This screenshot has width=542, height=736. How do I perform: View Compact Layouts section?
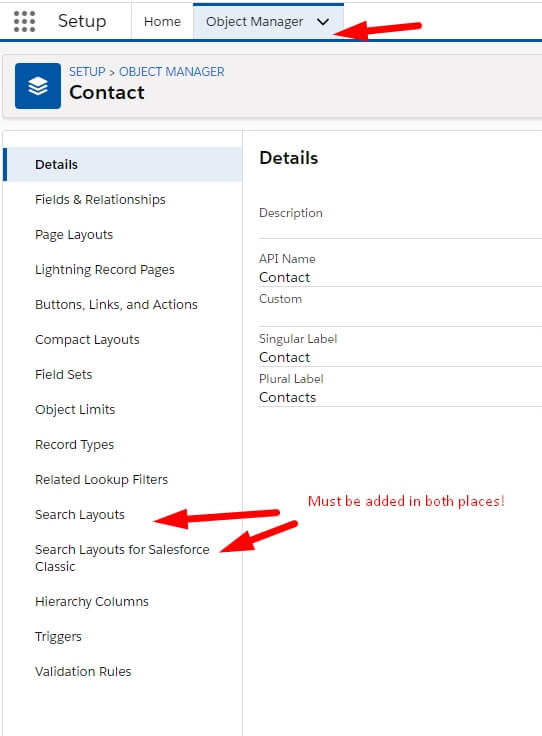87,339
